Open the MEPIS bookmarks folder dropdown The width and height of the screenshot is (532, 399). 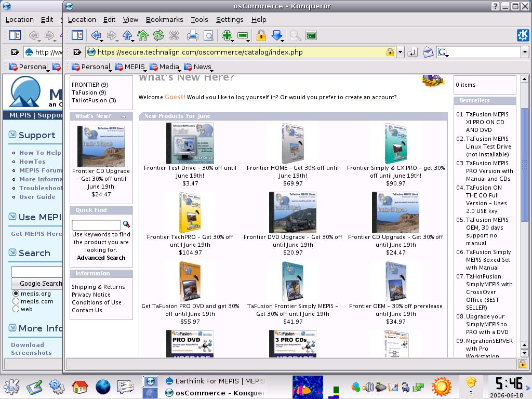[x=130, y=67]
